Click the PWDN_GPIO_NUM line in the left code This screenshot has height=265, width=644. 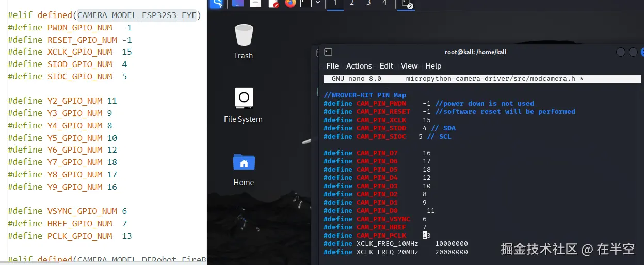coord(70,28)
